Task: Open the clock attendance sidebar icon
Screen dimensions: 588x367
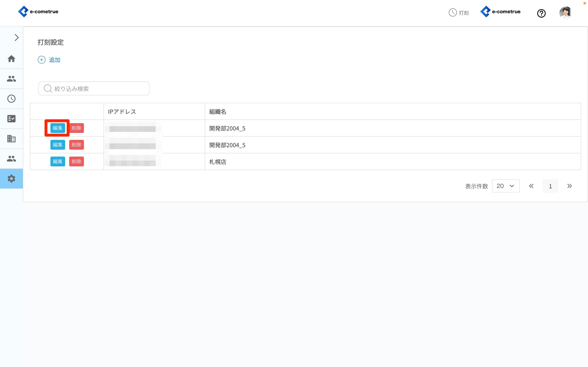Action: pyautogui.click(x=11, y=99)
